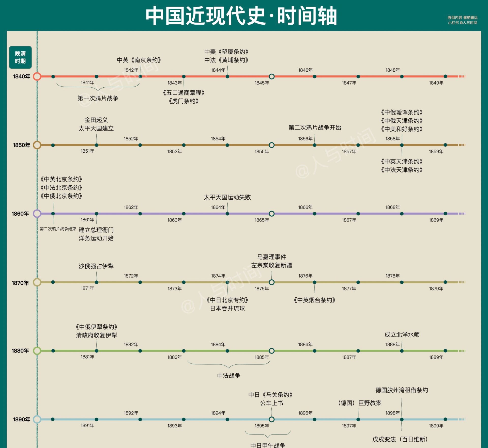Screen dimensions: 488x448
Task: Click the 1843年 dot on the timeline
Action: click(x=184, y=76)
